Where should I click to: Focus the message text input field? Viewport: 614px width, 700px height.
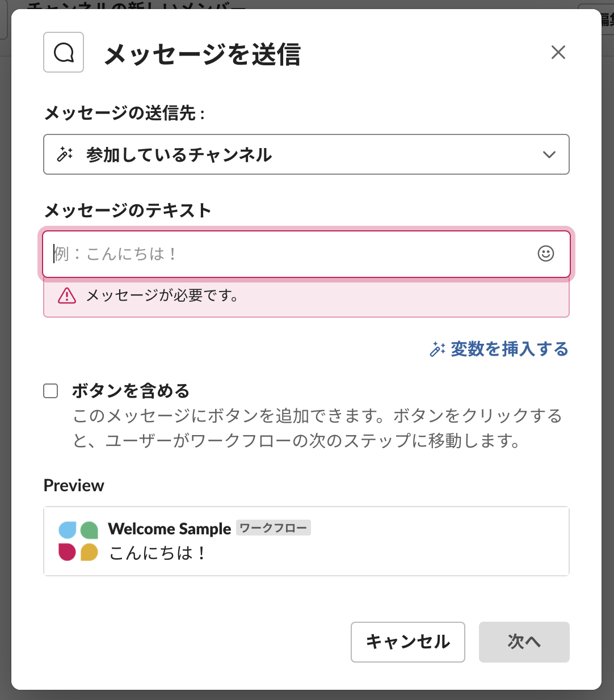pos(306,254)
